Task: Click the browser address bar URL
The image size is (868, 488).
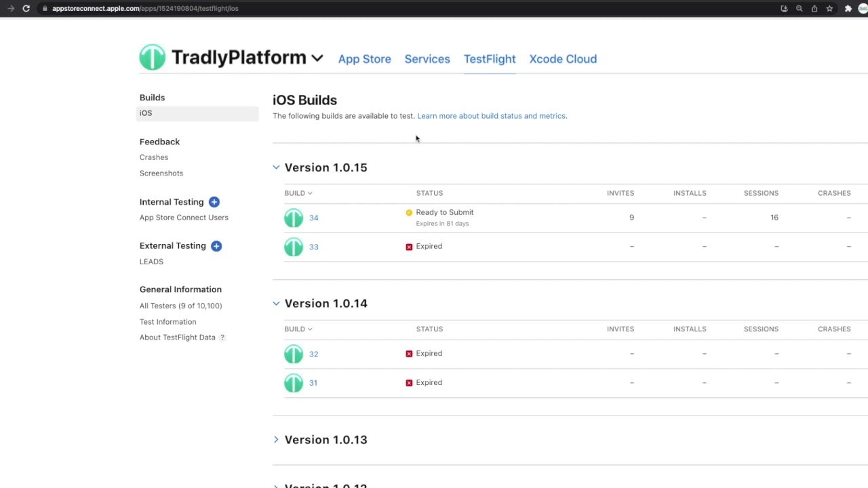Action: coord(145,8)
